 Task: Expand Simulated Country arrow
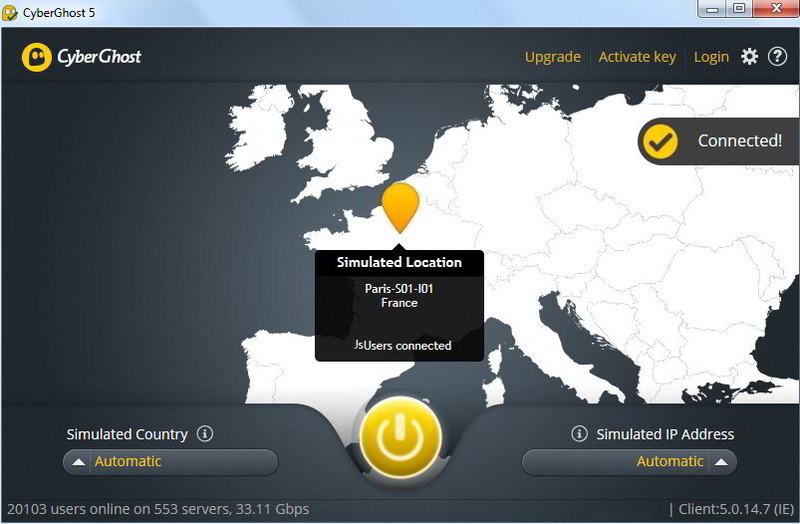coord(78,462)
